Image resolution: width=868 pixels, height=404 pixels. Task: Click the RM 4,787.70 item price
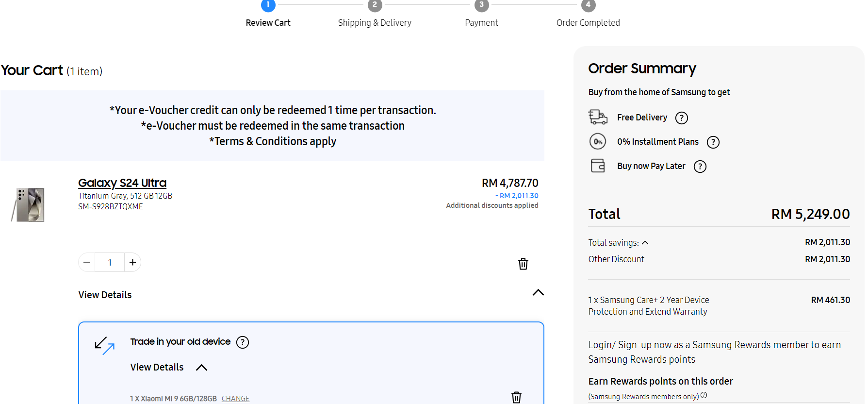point(510,183)
